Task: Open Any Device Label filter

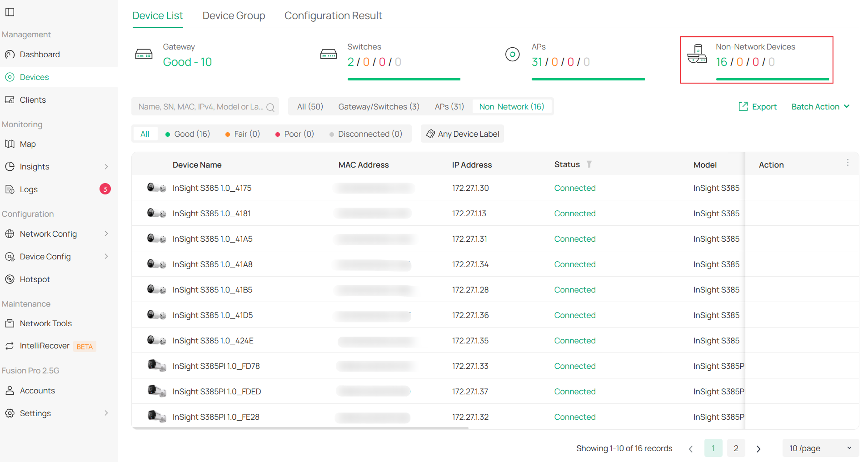Action: tap(462, 134)
